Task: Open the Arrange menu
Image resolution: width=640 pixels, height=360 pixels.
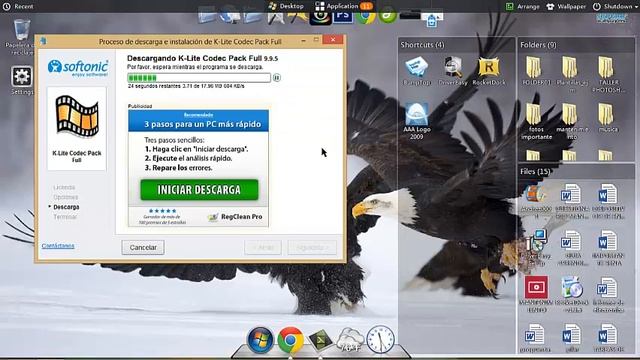Action: click(523, 6)
